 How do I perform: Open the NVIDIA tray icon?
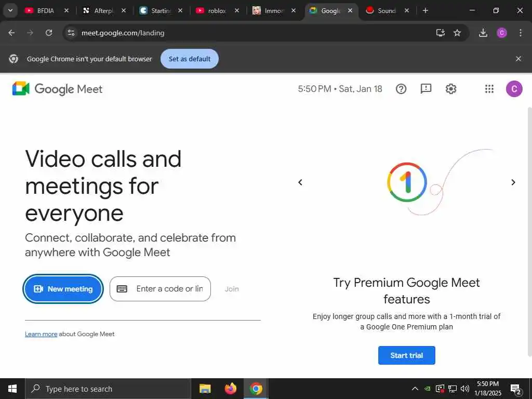(x=428, y=389)
